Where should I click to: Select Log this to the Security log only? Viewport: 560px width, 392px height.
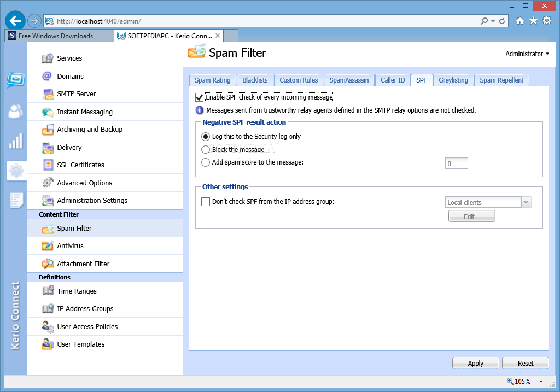(x=206, y=137)
